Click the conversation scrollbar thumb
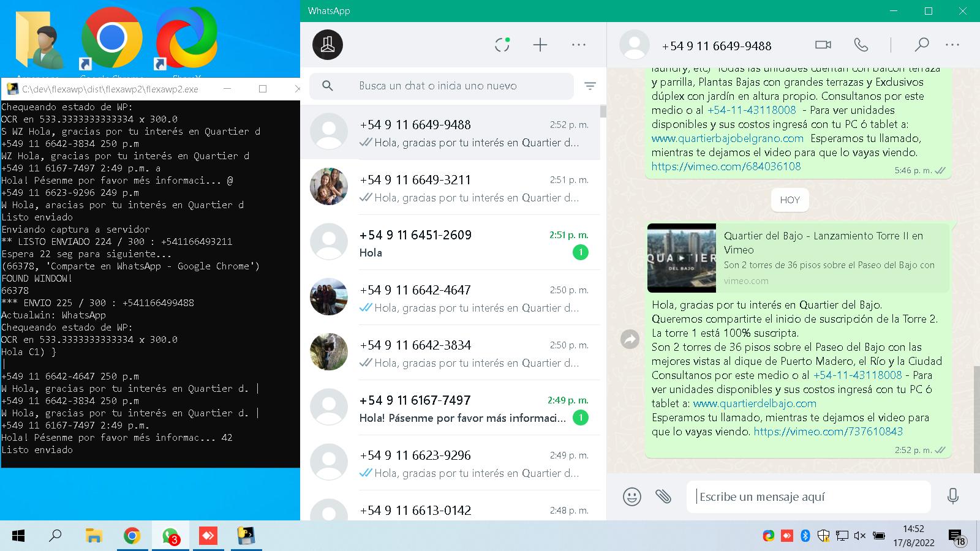 coord(976,419)
